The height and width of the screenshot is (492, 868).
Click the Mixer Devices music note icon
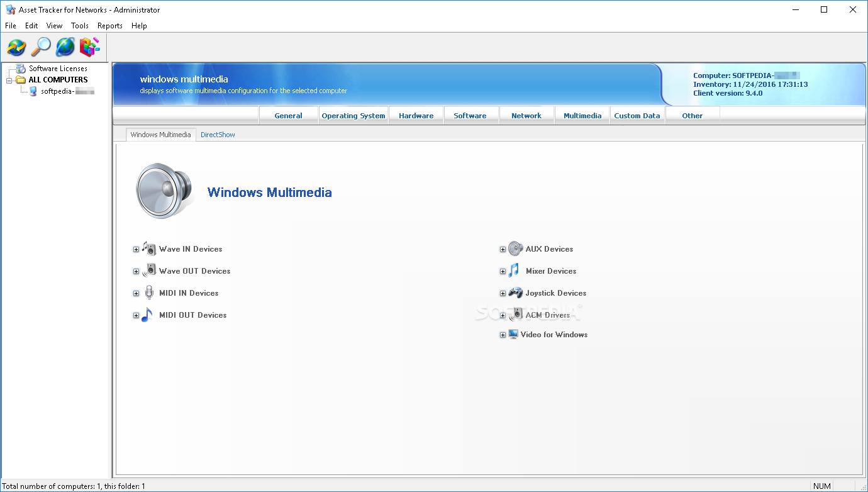pos(515,271)
